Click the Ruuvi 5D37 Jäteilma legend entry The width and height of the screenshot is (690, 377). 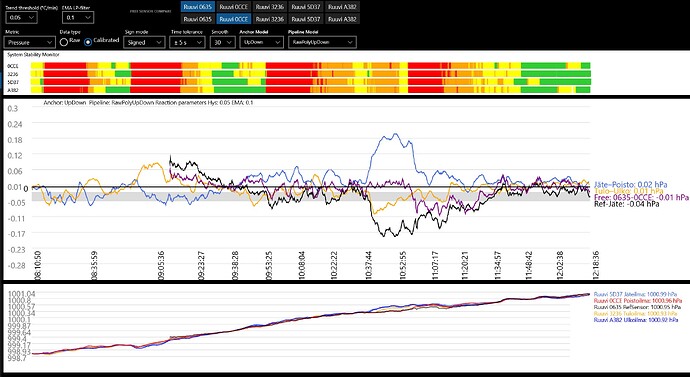click(635, 294)
